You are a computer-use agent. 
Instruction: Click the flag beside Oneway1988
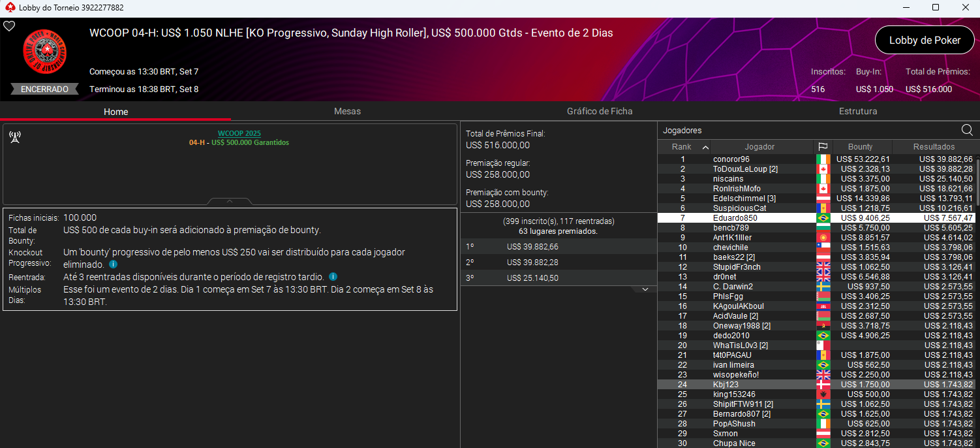click(823, 326)
